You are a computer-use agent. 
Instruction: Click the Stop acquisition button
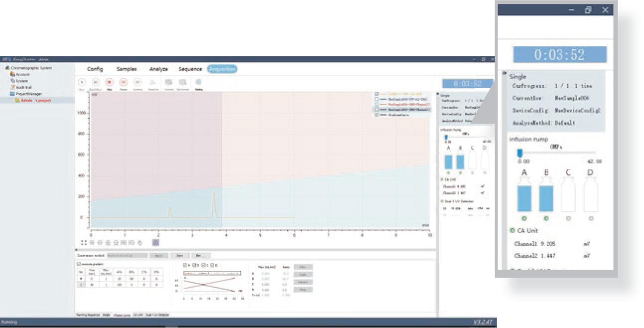(x=109, y=82)
